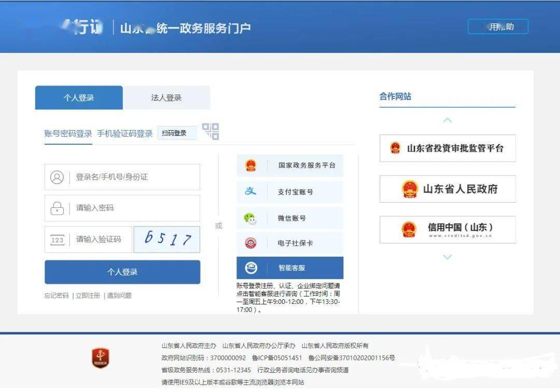Click the password field lock icon
The width and height of the screenshot is (560, 392).
click(x=58, y=208)
